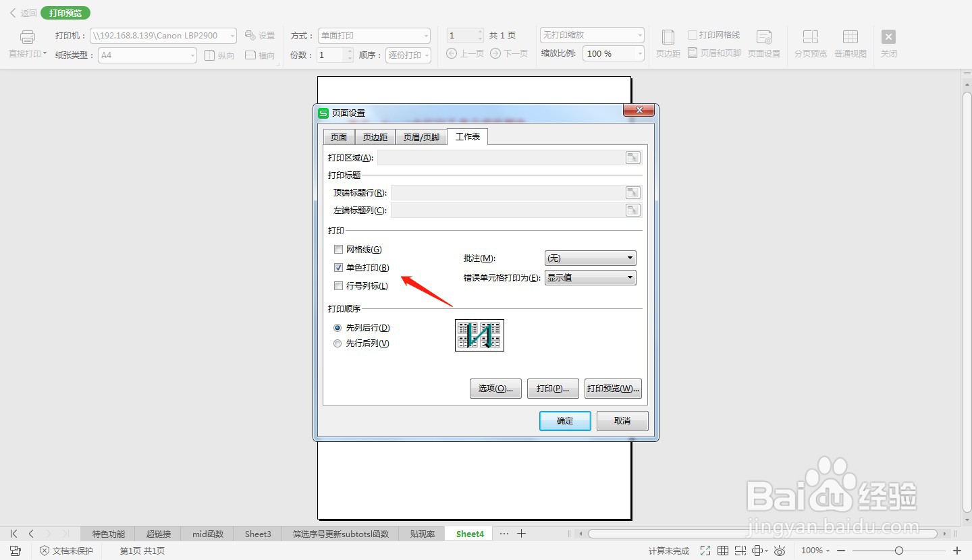Viewport: 972px width, 560px height.
Task: Add a new sheet with plus icon
Action: click(x=521, y=534)
